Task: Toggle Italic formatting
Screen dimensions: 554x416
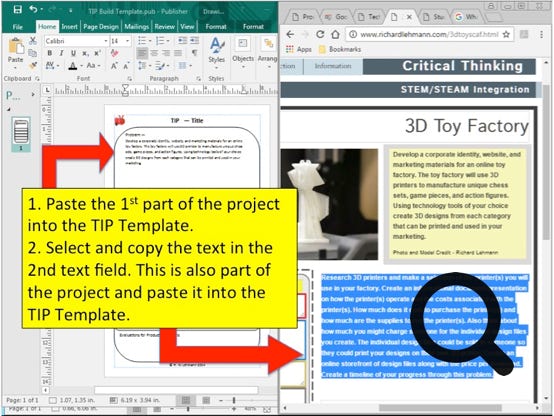Action: point(61,53)
